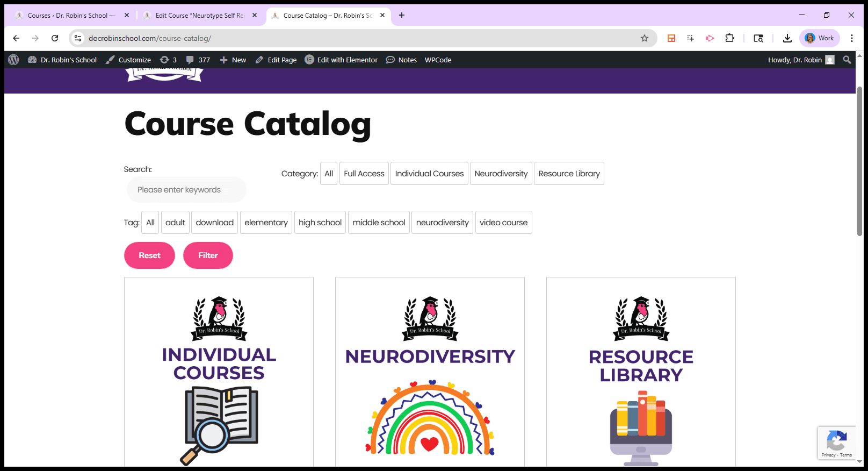The width and height of the screenshot is (868, 471).
Task: Open the Chrome three-dot menu
Action: tap(852, 38)
